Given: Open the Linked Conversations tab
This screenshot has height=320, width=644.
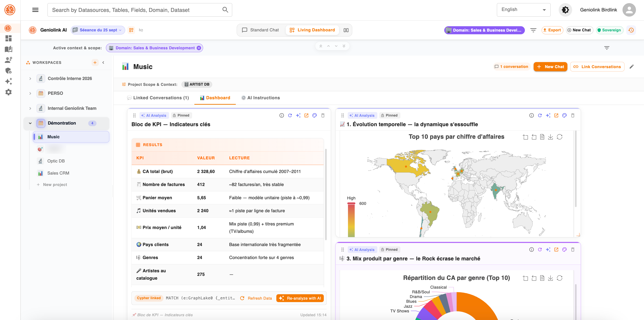Looking at the screenshot, I should 158,98.
